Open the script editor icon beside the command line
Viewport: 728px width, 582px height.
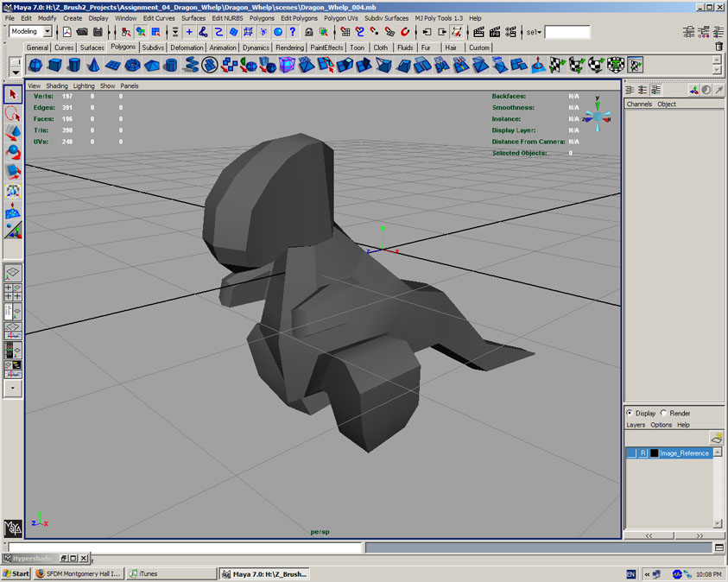coord(719,548)
